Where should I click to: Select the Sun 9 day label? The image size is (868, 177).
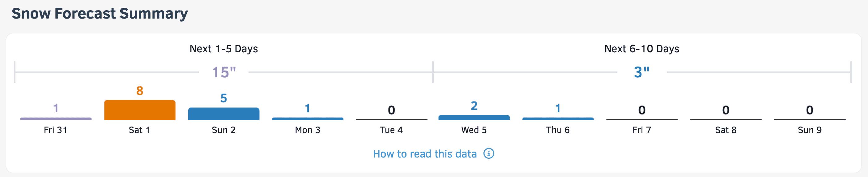pyautogui.click(x=809, y=130)
